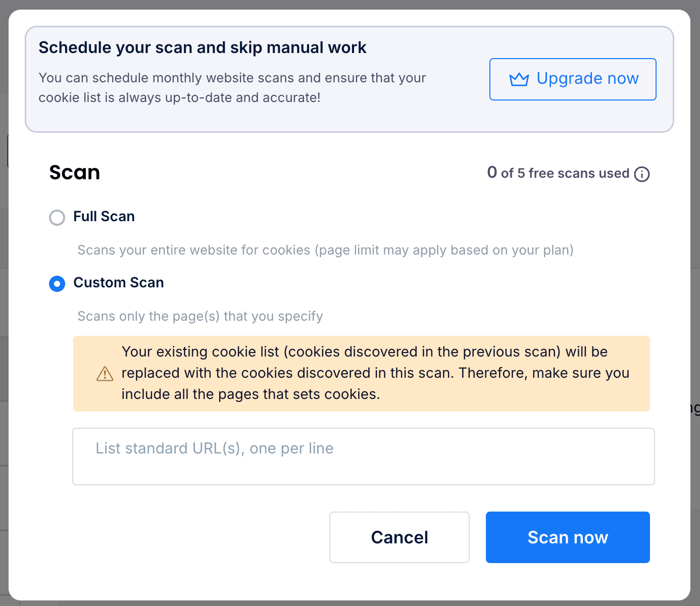Viewport: 700px width, 606px height.
Task: Click the Schedule your scan banner heading
Action: click(x=203, y=47)
